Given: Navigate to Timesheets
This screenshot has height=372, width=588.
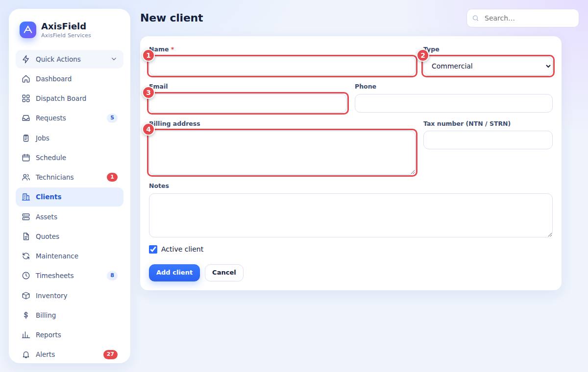Looking at the screenshot, I should click(70, 276).
